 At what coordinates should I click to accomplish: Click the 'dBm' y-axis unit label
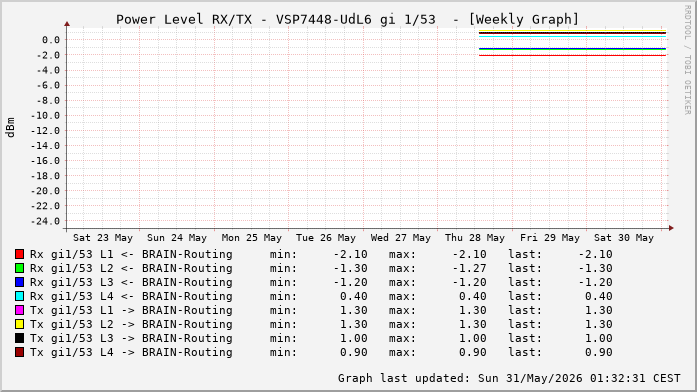[x=10, y=128]
